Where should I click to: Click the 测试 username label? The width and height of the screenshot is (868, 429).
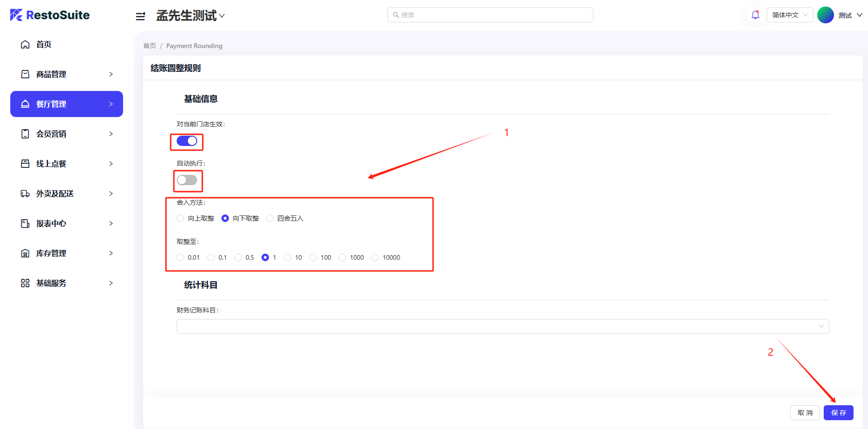click(845, 15)
